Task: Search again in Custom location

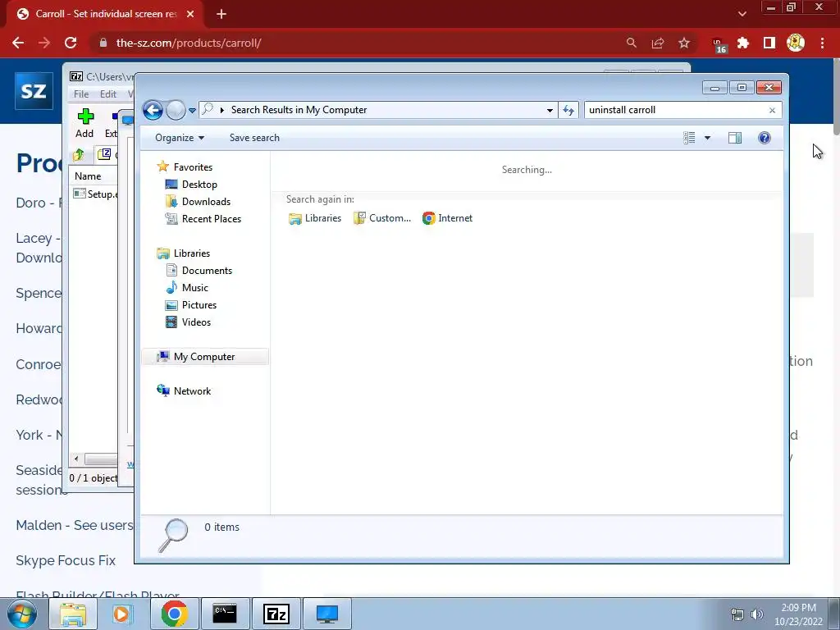Action: pos(382,218)
